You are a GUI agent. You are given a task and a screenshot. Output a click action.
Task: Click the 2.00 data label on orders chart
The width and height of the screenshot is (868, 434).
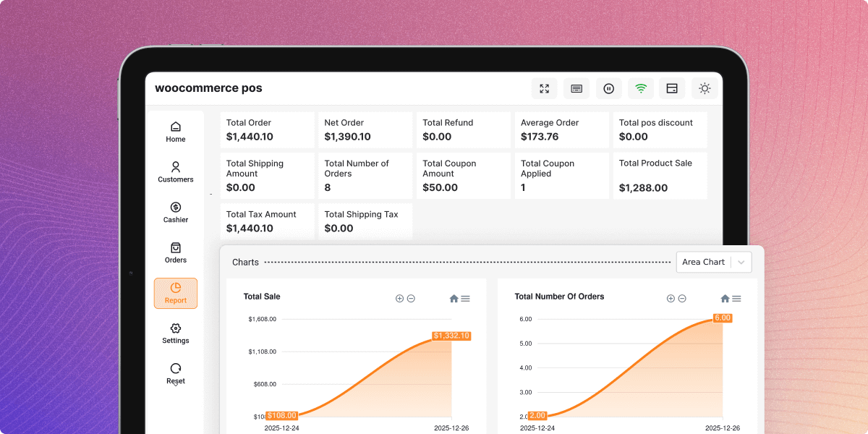point(538,416)
